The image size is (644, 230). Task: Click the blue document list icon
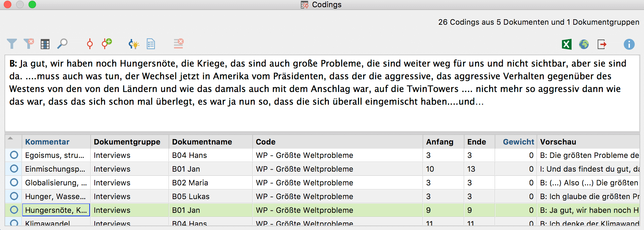(151, 44)
